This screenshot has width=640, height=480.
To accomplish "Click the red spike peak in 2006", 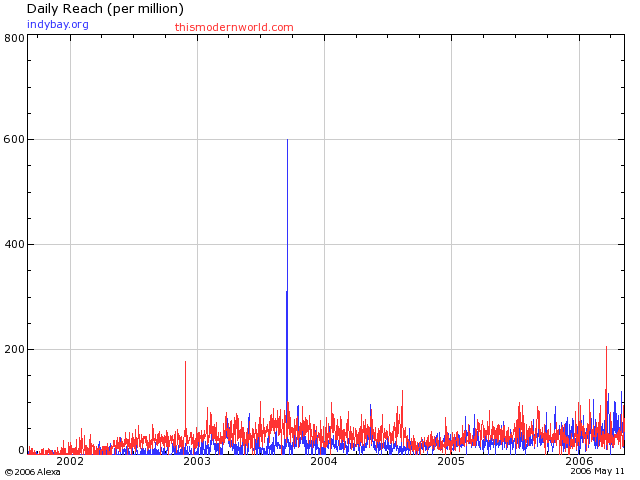I will click(x=606, y=347).
